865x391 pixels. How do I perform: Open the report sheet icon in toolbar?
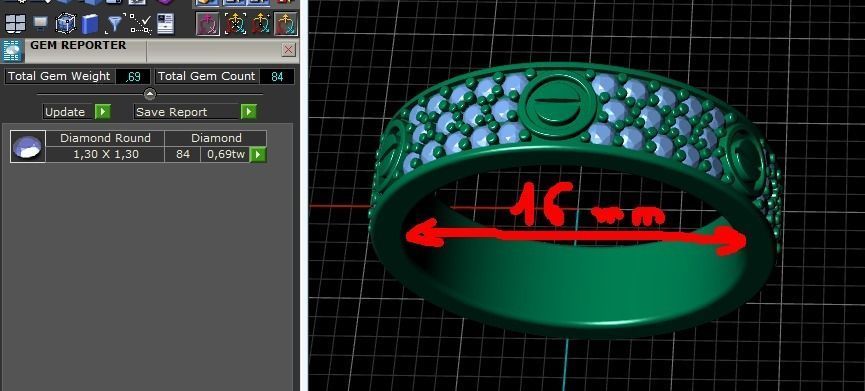pos(165,24)
